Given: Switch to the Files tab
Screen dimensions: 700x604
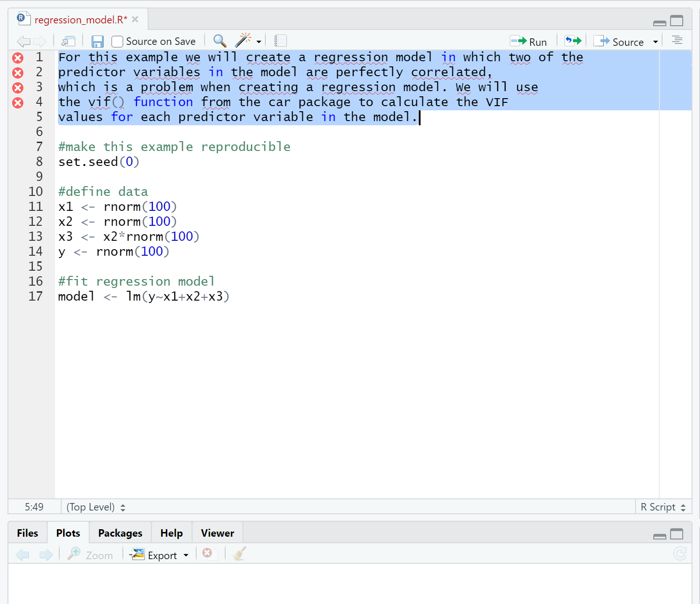Looking at the screenshot, I should pos(28,533).
